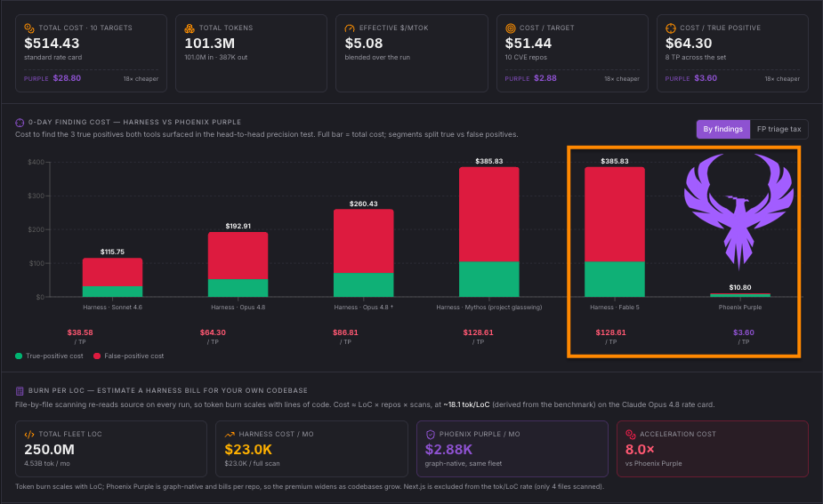Click the Harness · Mythos green bar segment

point(489,279)
